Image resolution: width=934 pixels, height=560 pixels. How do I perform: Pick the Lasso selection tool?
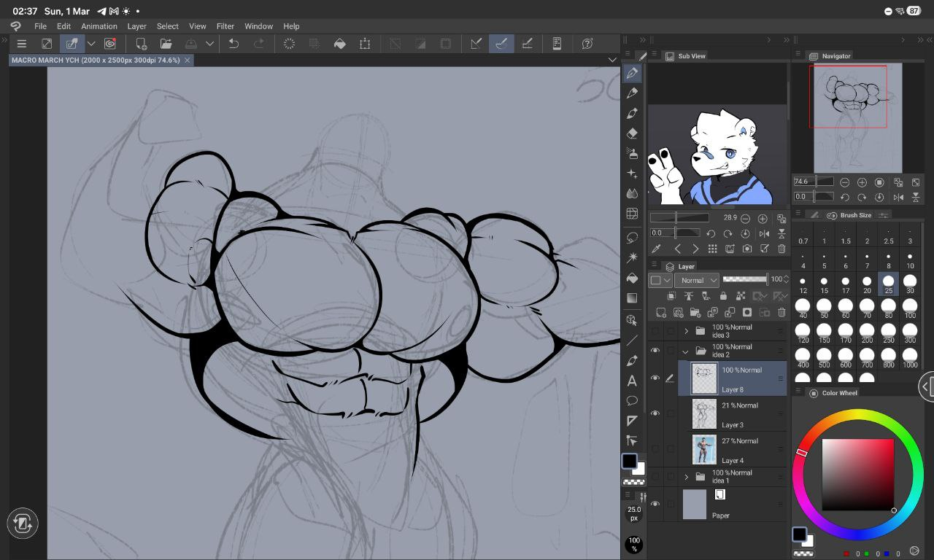click(632, 238)
